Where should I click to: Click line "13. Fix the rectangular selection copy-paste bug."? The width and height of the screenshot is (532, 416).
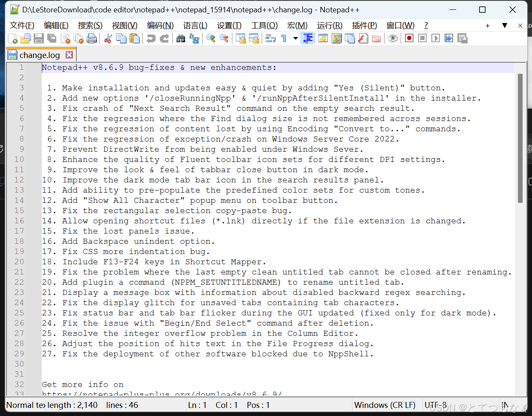(x=167, y=211)
